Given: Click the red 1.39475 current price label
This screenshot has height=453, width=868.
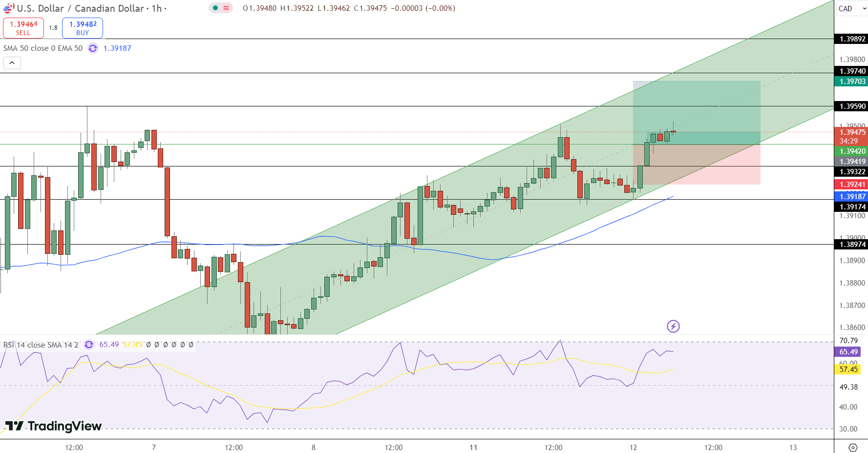Looking at the screenshot, I should [851, 132].
